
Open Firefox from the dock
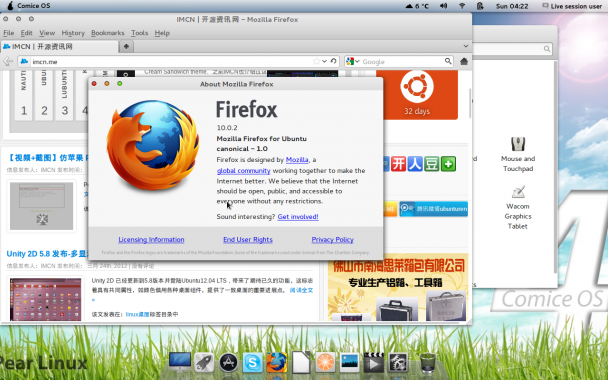(x=276, y=363)
